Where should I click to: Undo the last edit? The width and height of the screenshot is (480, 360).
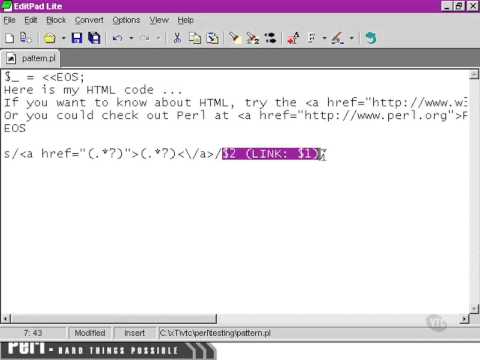(x=117, y=38)
